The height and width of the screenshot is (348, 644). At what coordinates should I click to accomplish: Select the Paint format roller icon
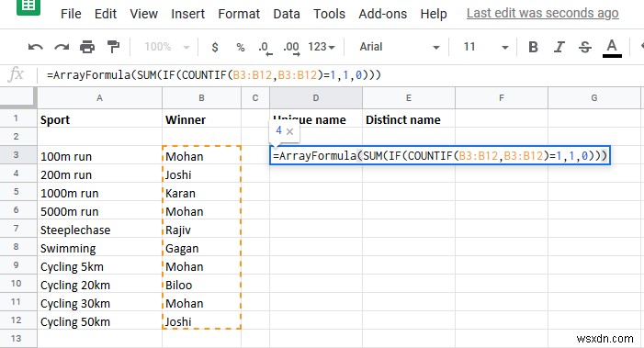(113, 47)
